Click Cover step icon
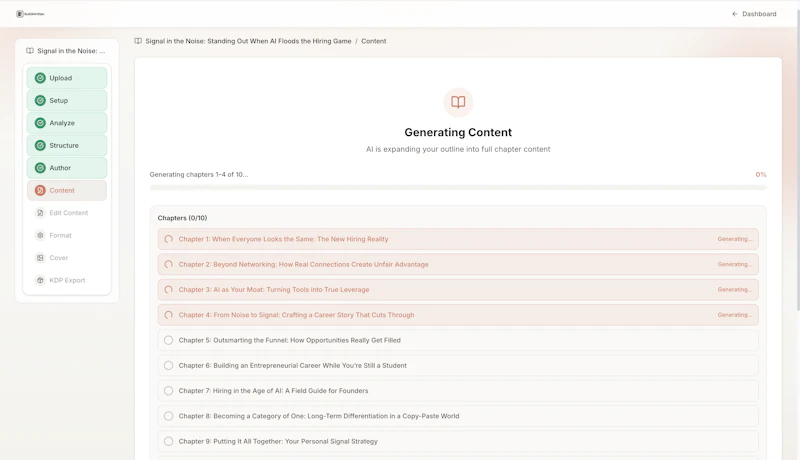Viewport: 800px width, 460px height. 40,258
